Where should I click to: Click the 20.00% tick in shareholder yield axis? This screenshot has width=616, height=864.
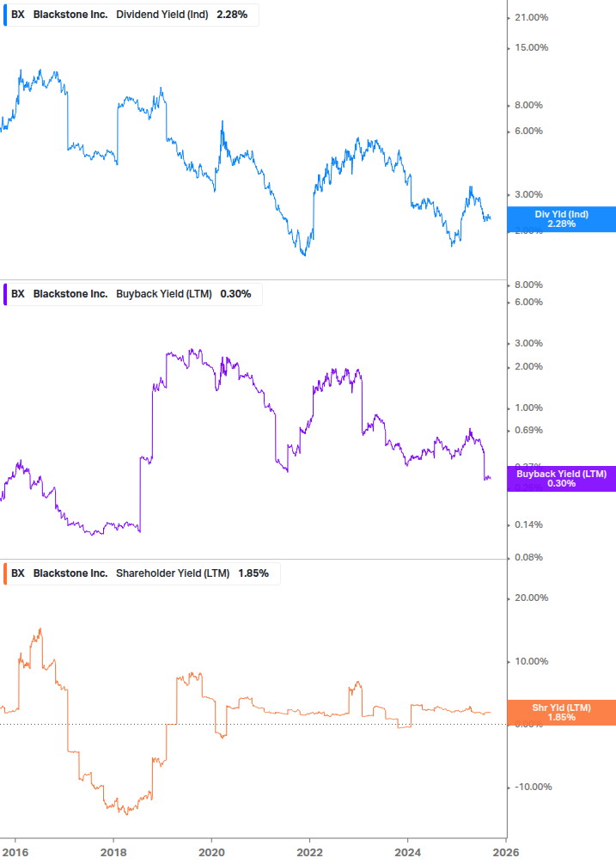tap(531, 597)
